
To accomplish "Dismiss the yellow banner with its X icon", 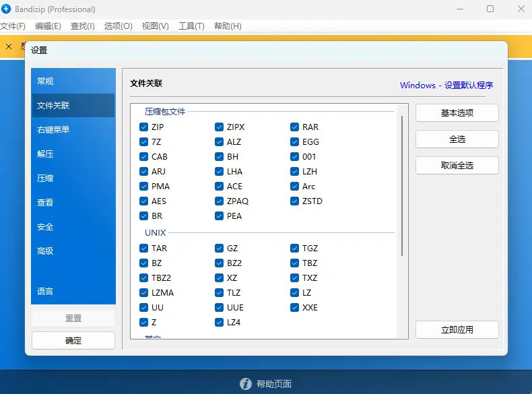I will (9, 46).
